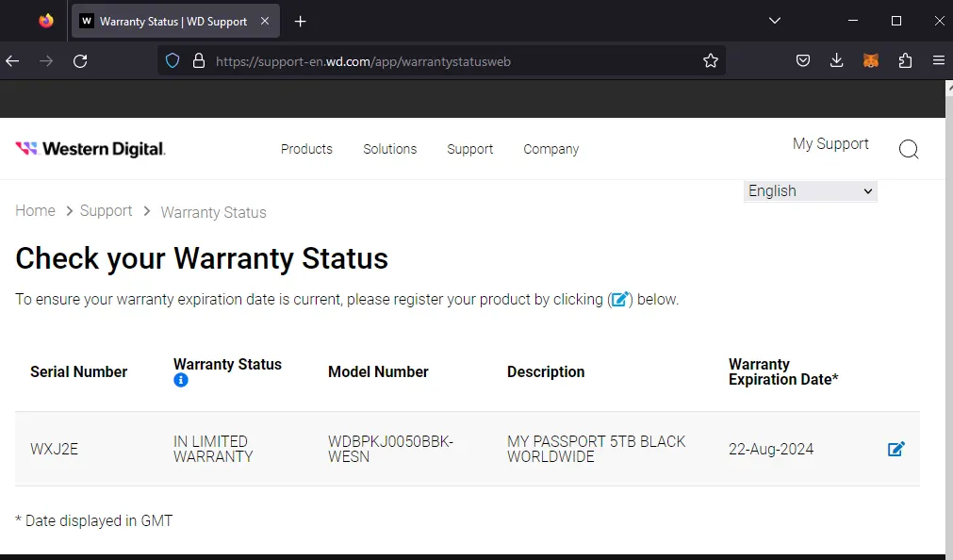The height and width of the screenshot is (560, 953).
Task: Open a new browser tab
Action: pos(300,22)
